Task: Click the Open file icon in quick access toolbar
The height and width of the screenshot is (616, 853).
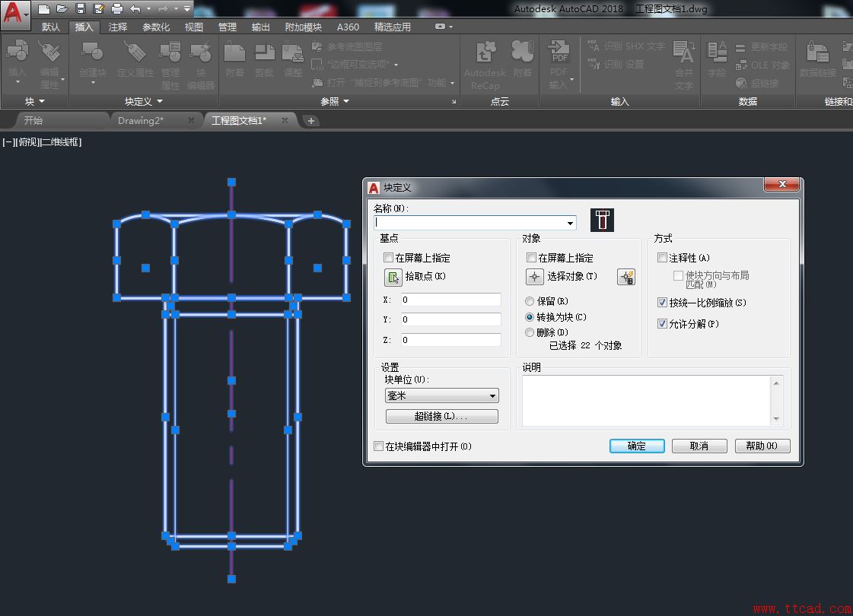Action: pos(62,8)
